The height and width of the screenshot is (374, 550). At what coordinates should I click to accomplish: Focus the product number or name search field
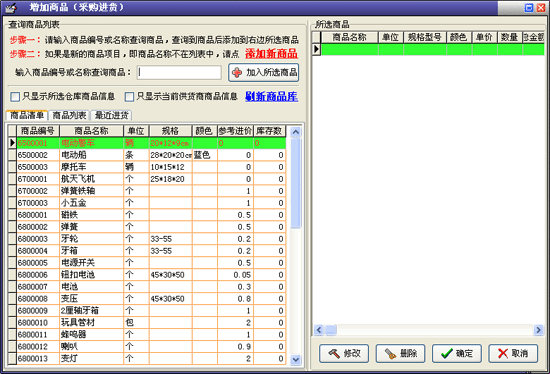[179, 73]
